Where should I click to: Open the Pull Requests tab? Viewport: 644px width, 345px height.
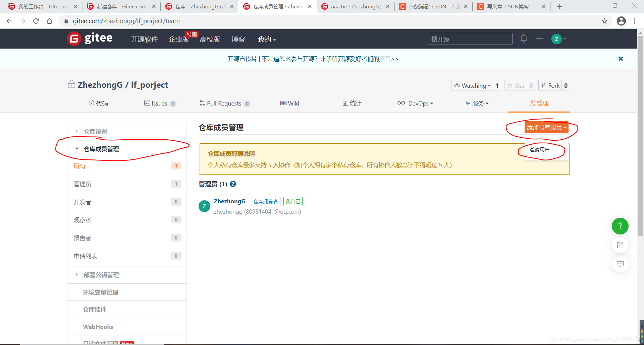pyautogui.click(x=225, y=103)
